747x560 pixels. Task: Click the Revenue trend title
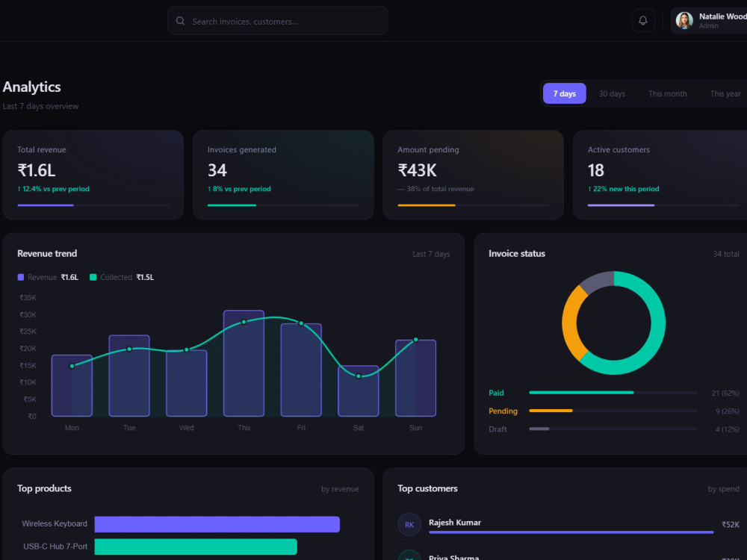[x=47, y=253]
